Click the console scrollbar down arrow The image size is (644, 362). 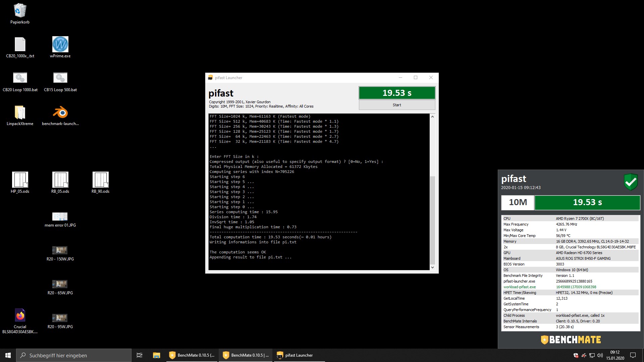[432, 267]
